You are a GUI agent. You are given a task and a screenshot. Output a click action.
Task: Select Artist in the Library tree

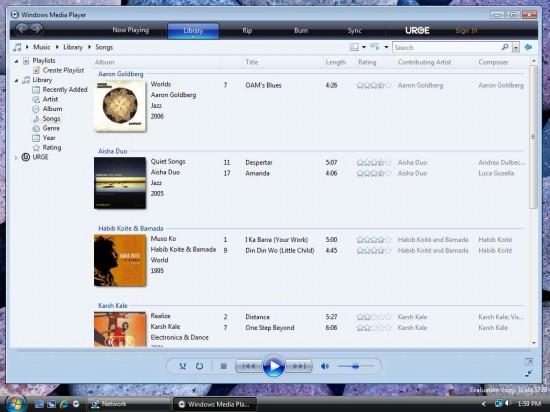click(x=50, y=99)
